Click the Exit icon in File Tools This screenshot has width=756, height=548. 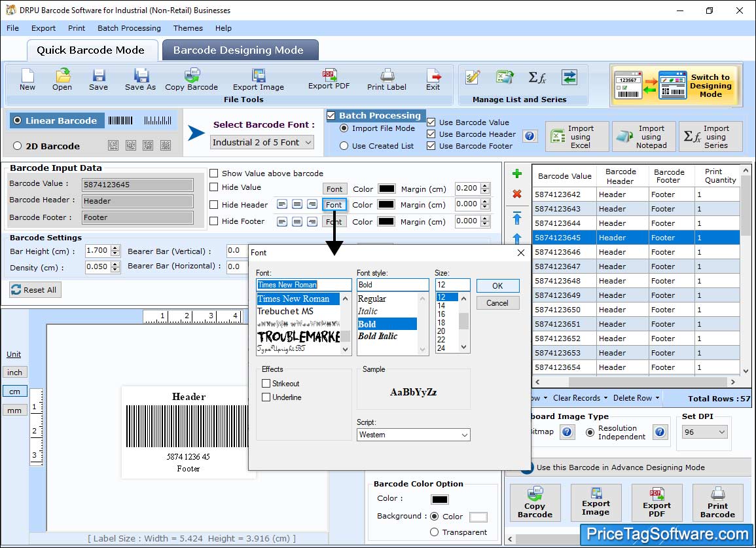coord(433,80)
